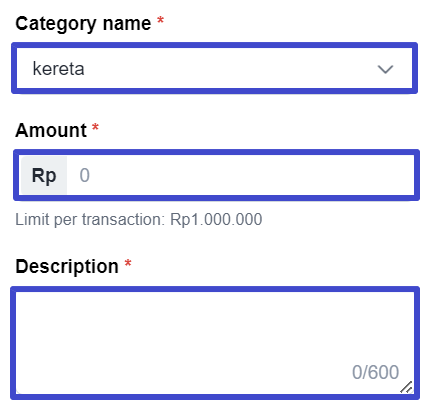Click the chevron arrow in category field
This screenshot has height=408, width=426.
coord(385,69)
